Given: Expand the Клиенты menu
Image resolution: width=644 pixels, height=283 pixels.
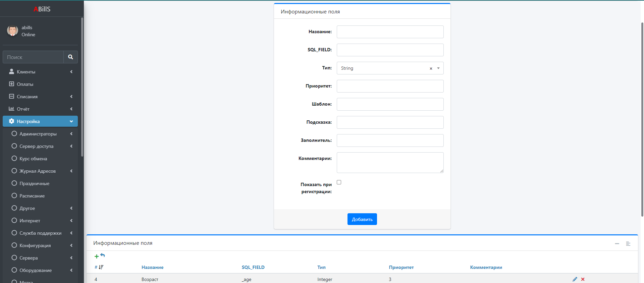Looking at the screenshot, I should pos(40,72).
